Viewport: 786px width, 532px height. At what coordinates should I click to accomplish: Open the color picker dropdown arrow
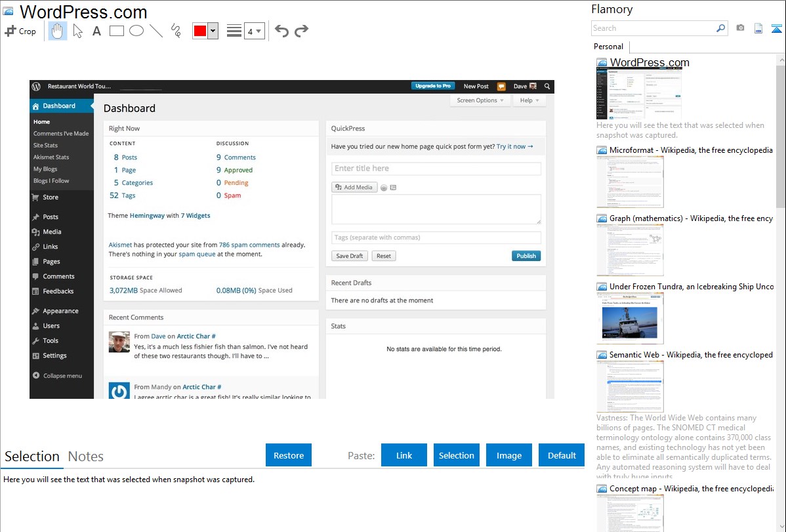(x=213, y=31)
